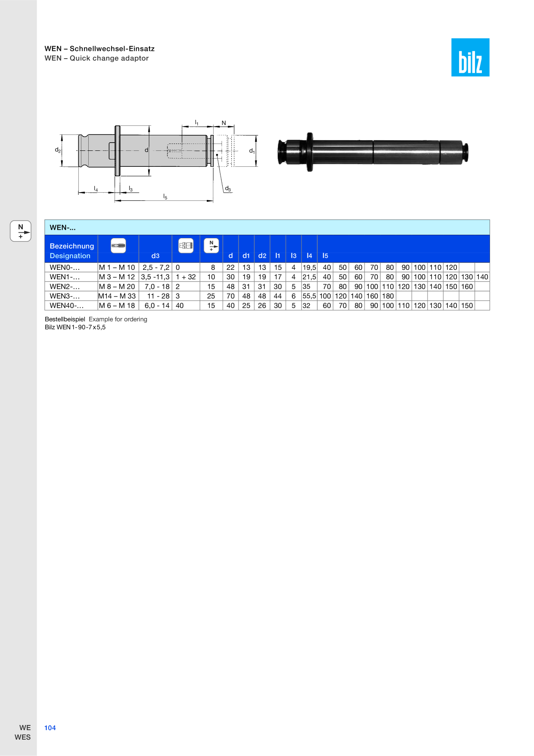Viewport: 534px width, 756px height.
Task: Click the 'Designation' header label
Action: coord(70,256)
